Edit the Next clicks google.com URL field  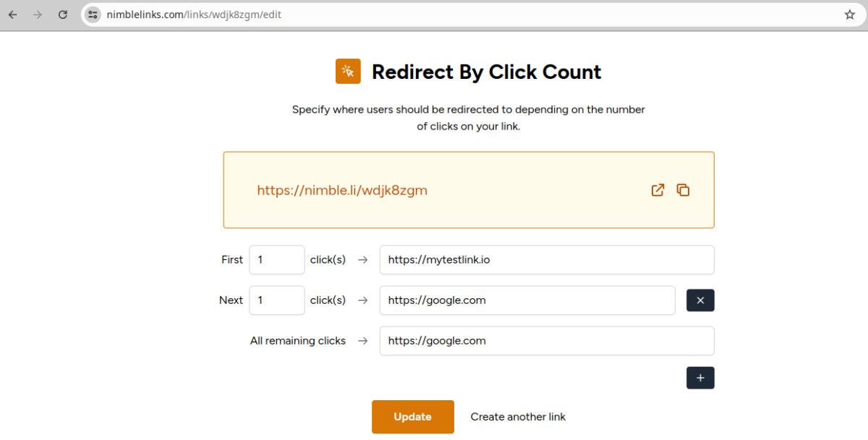[x=527, y=300]
